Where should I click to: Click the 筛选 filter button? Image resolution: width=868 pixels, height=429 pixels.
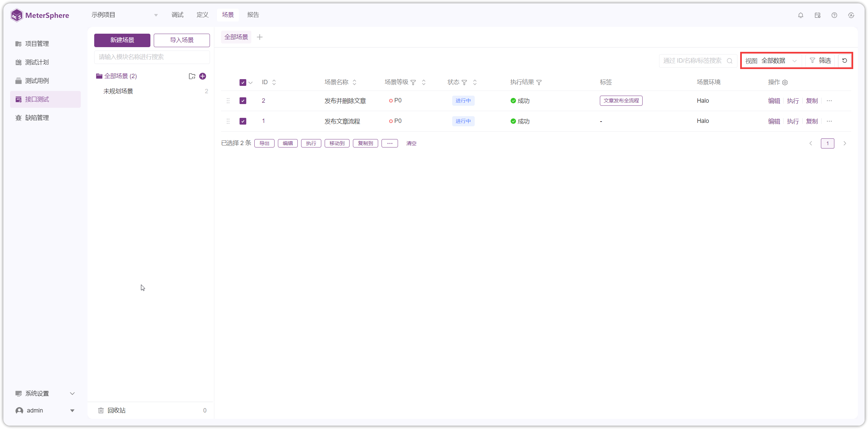[x=820, y=61]
